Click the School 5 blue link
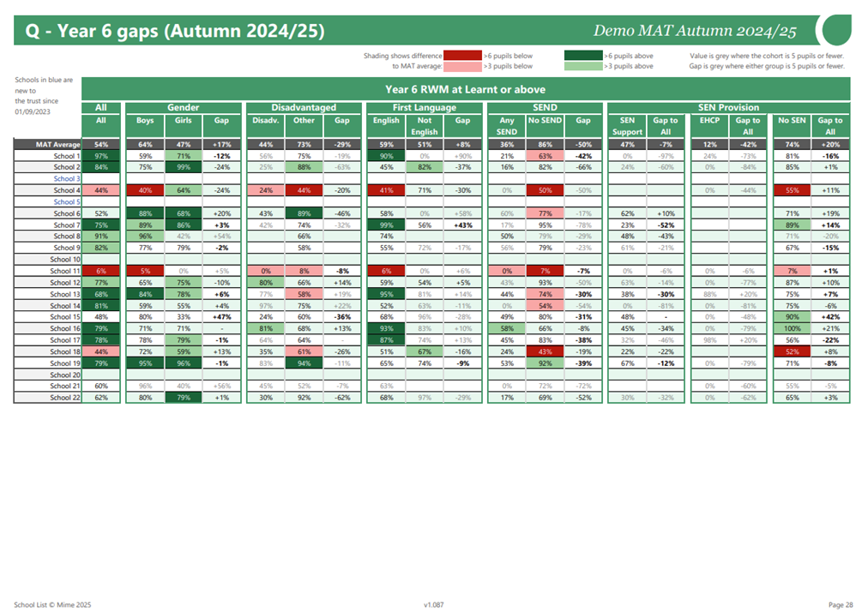 (x=67, y=202)
